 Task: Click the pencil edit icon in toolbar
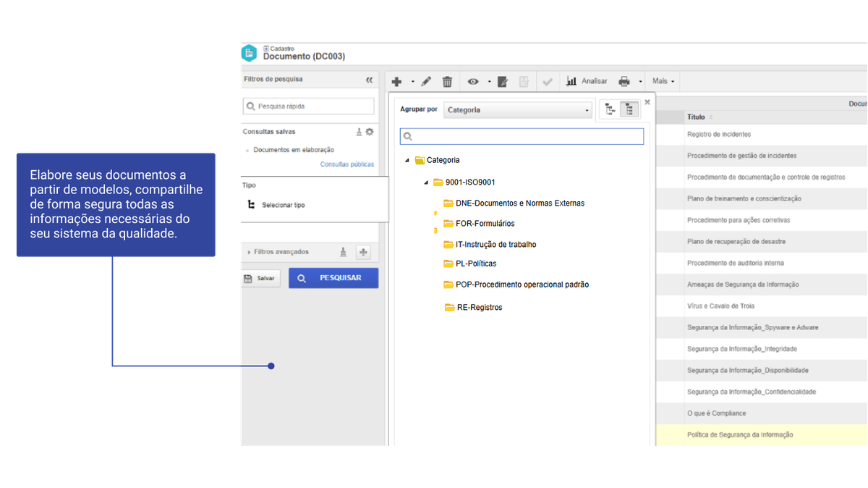click(x=426, y=82)
